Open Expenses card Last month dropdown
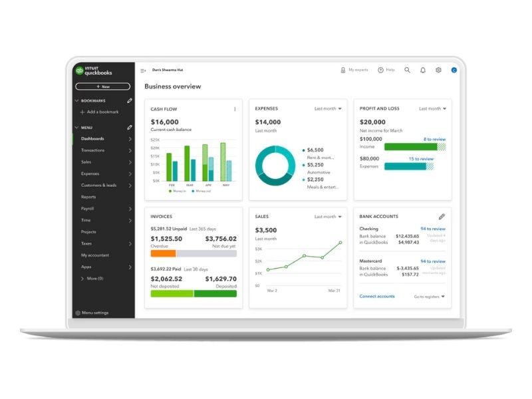The height and width of the screenshot is (399, 532). pos(328,108)
